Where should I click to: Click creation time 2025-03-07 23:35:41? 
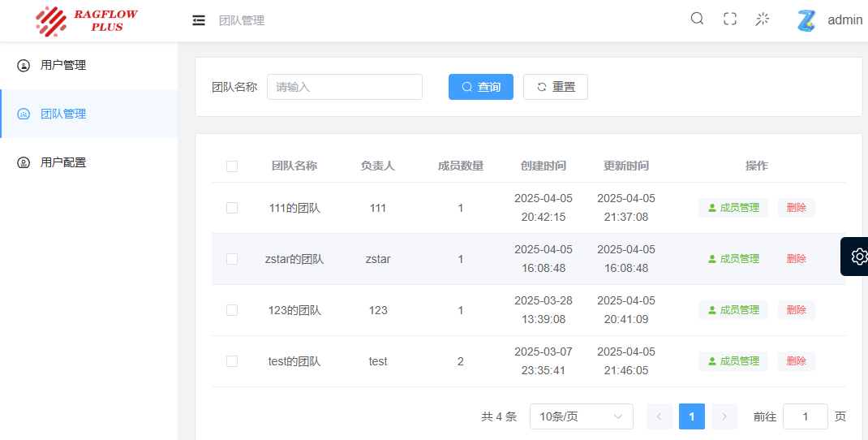point(544,360)
